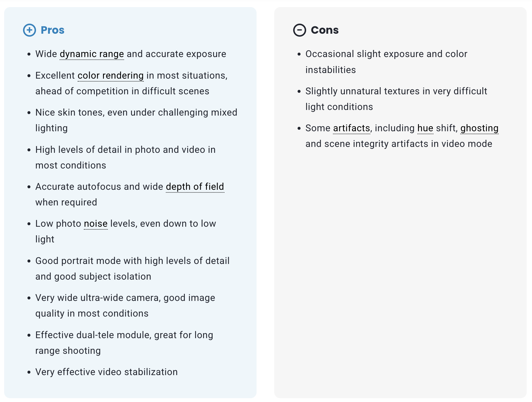Viewport: 532px width, 402px height.
Task: Open the "dynamic range" glossary link
Action: (x=92, y=54)
